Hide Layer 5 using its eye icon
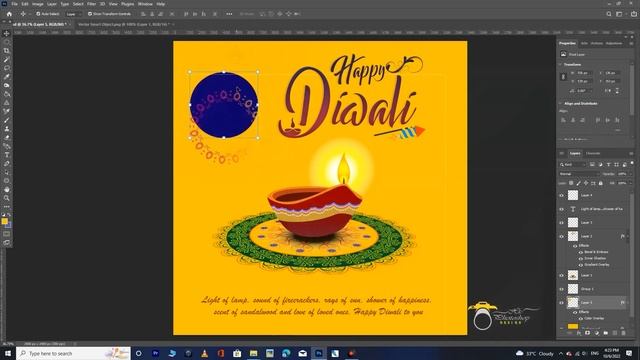 pos(562,303)
